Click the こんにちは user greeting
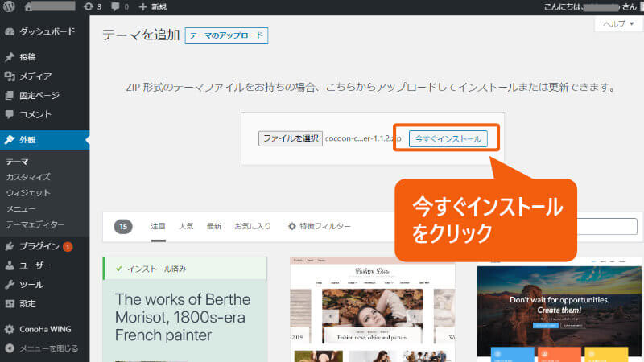 pos(590,6)
